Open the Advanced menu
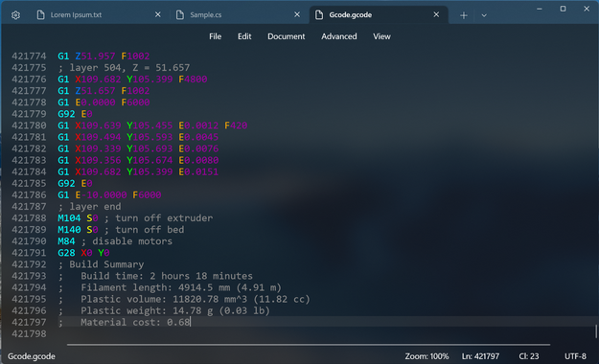This screenshot has height=364, width=599. [339, 36]
